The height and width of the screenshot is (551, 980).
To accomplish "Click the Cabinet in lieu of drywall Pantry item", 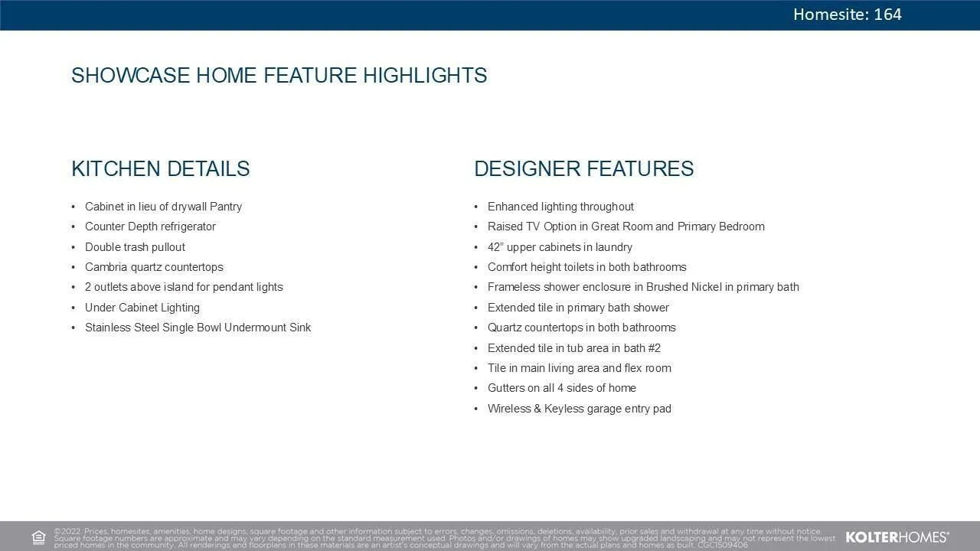I will tap(163, 207).
